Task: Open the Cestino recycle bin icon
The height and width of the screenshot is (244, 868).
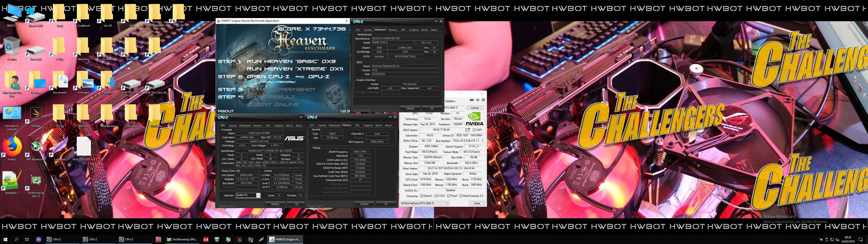Action: click(12, 49)
